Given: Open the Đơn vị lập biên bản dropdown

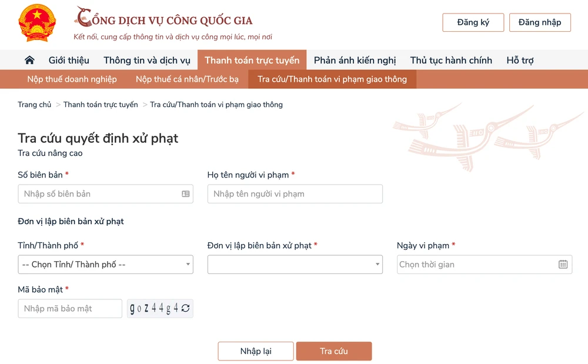Looking at the screenshot, I should tap(295, 265).
